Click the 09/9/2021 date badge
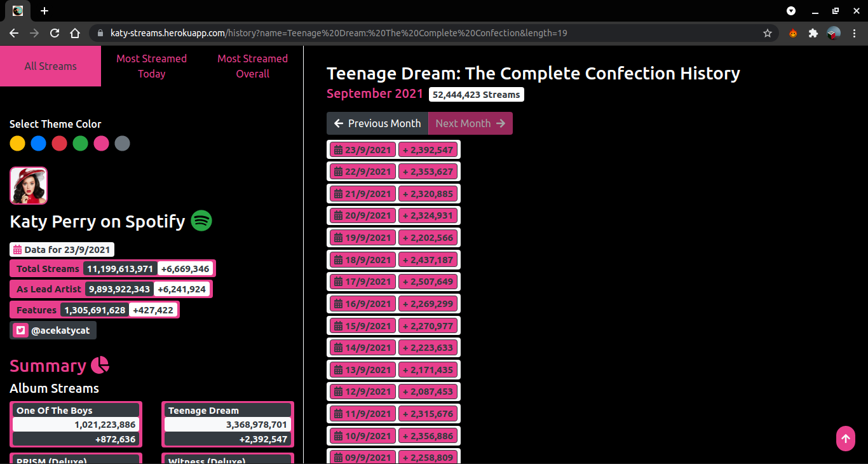 (363, 457)
